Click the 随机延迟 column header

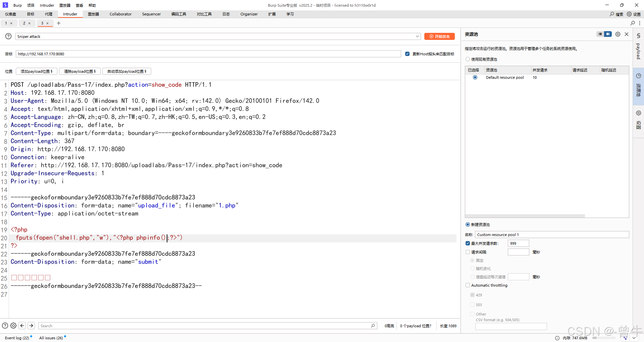pos(614,70)
